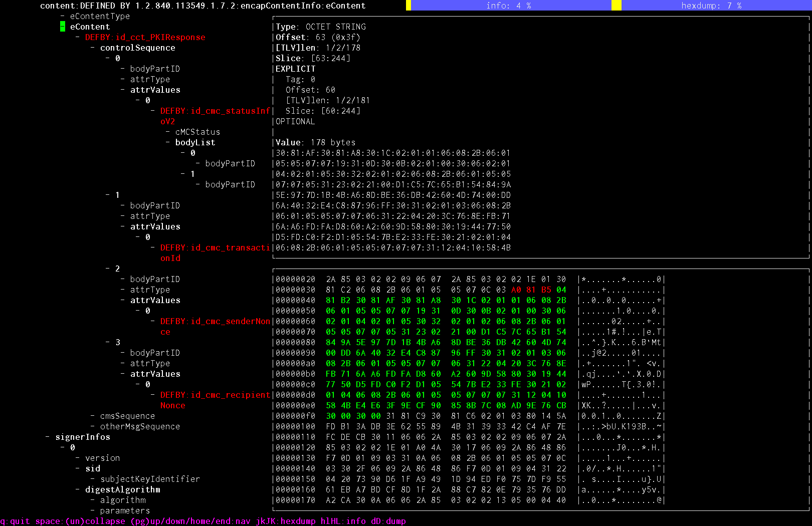Click the content path title at top
This screenshot has height=526, width=812.
click(203, 6)
